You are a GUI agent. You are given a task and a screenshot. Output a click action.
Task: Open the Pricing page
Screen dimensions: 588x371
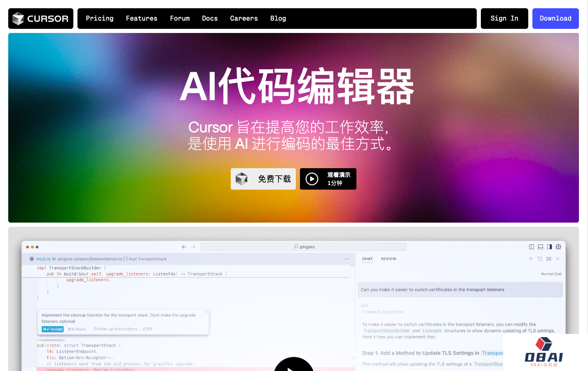(x=100, y=19)
